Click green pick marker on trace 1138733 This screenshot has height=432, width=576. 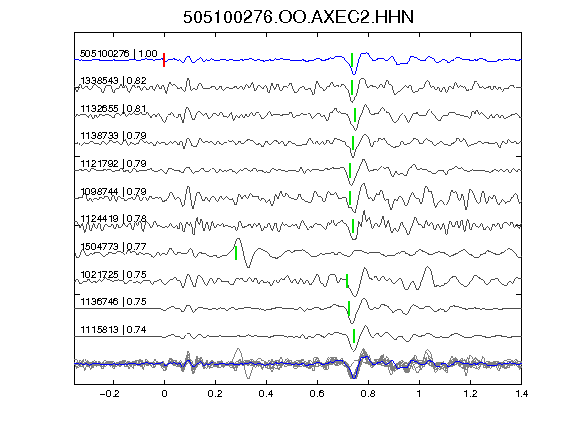[x=353, y=143]
